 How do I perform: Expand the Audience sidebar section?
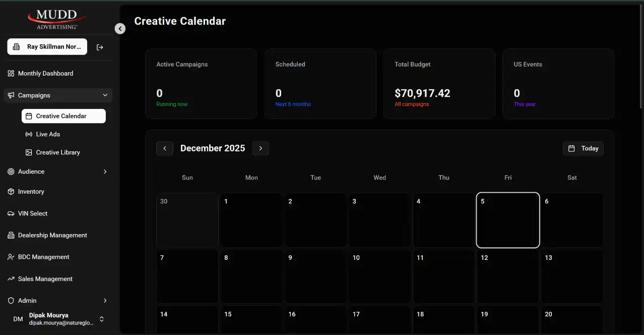coord(105,172)
